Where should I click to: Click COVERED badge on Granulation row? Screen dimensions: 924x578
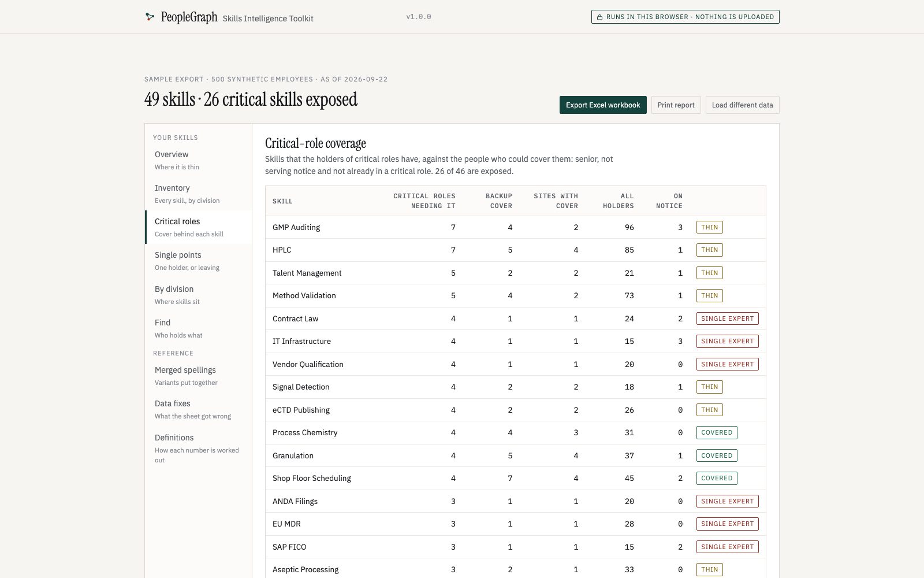coord(717,455)
